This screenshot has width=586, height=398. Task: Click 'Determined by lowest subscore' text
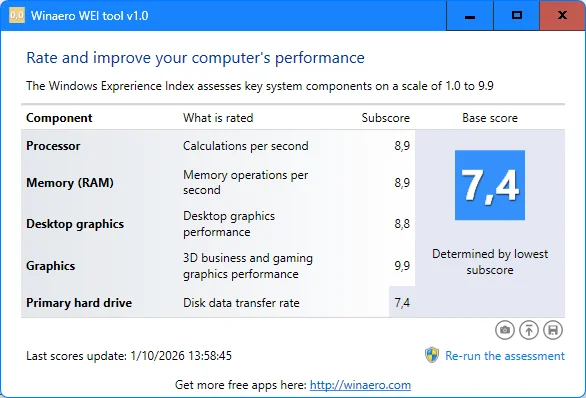490,262
